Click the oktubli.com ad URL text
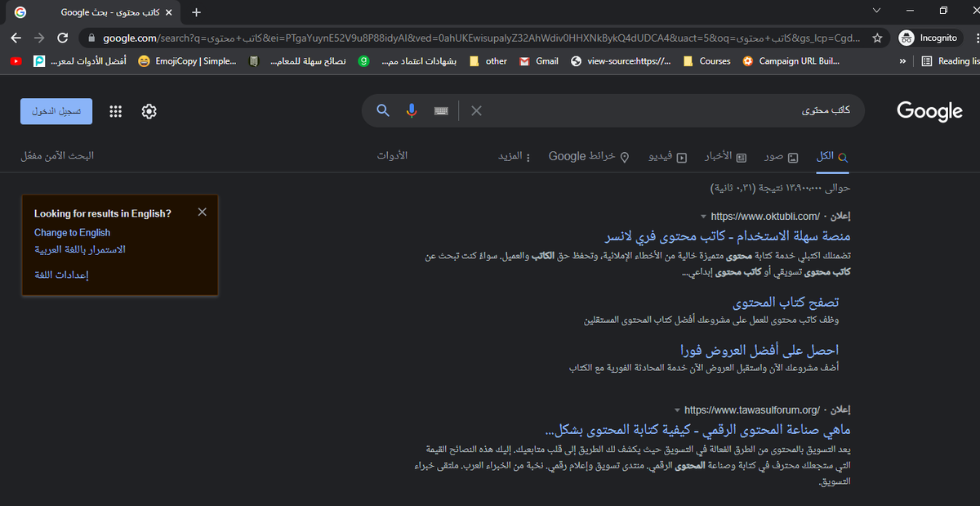Viewport: 980px width, 506px height. click(765, 217)
